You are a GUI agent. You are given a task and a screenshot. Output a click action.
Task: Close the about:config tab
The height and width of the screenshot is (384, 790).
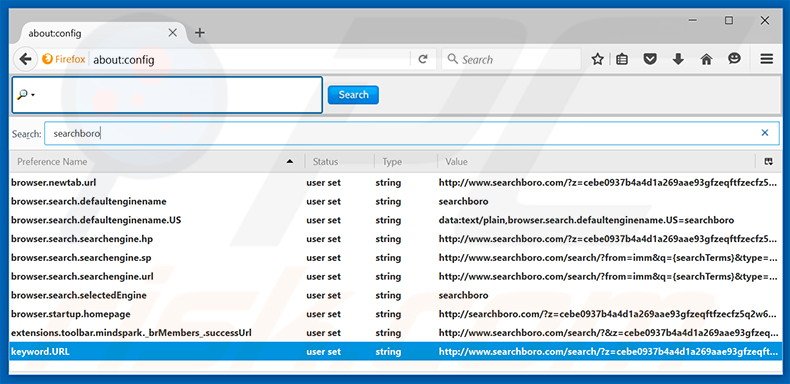coord(172,33)
